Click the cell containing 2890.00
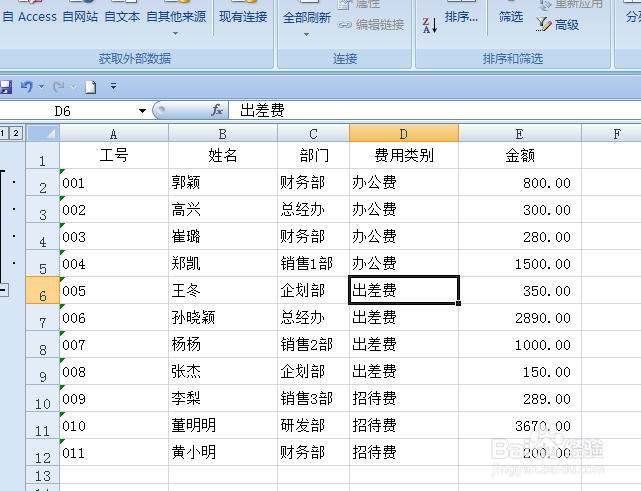This screenshot has height=491, width=641. pos(520,317)
